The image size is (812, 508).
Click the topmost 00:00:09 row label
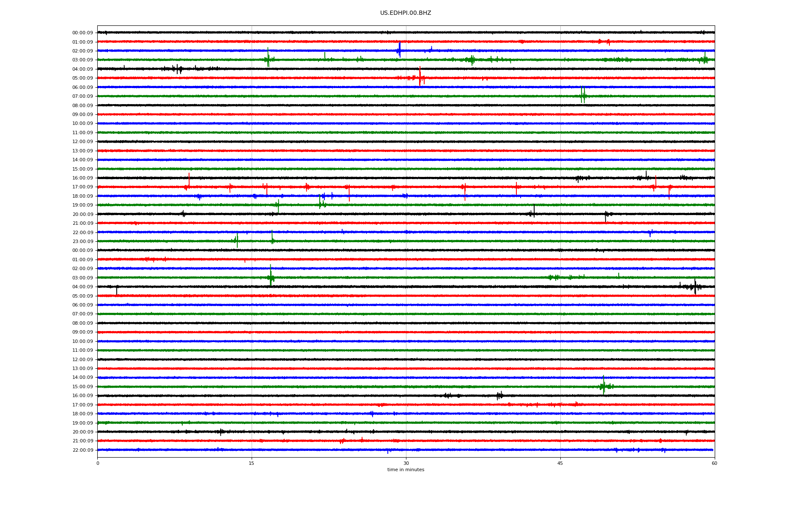pyautogui.click(x=82, y=33)
